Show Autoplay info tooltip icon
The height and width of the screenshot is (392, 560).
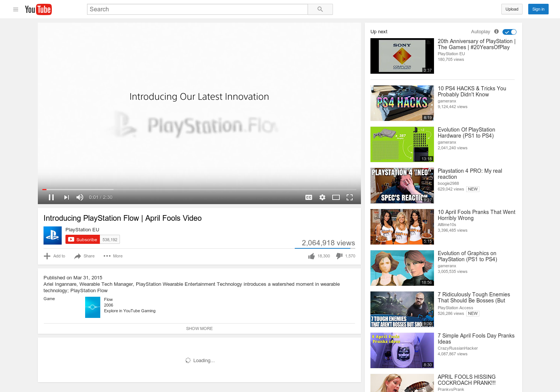(x=496, y=32)
